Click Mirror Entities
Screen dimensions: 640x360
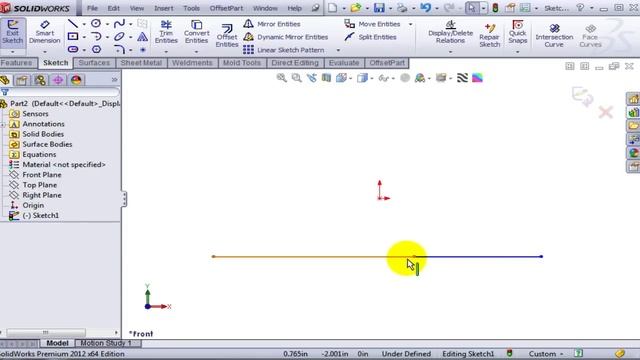pos(272,24)
